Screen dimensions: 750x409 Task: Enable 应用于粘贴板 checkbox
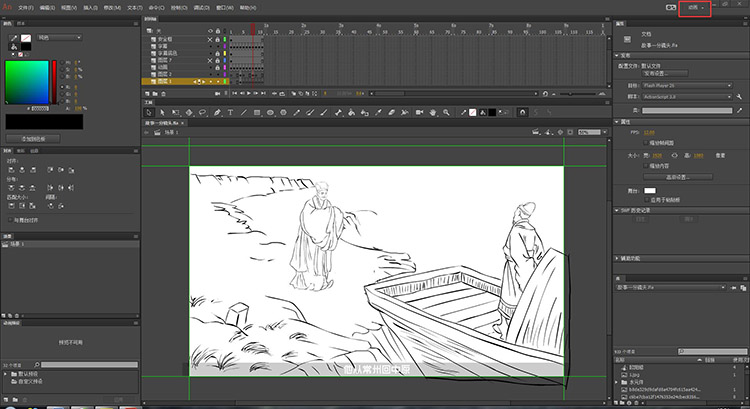coord(646,199)
